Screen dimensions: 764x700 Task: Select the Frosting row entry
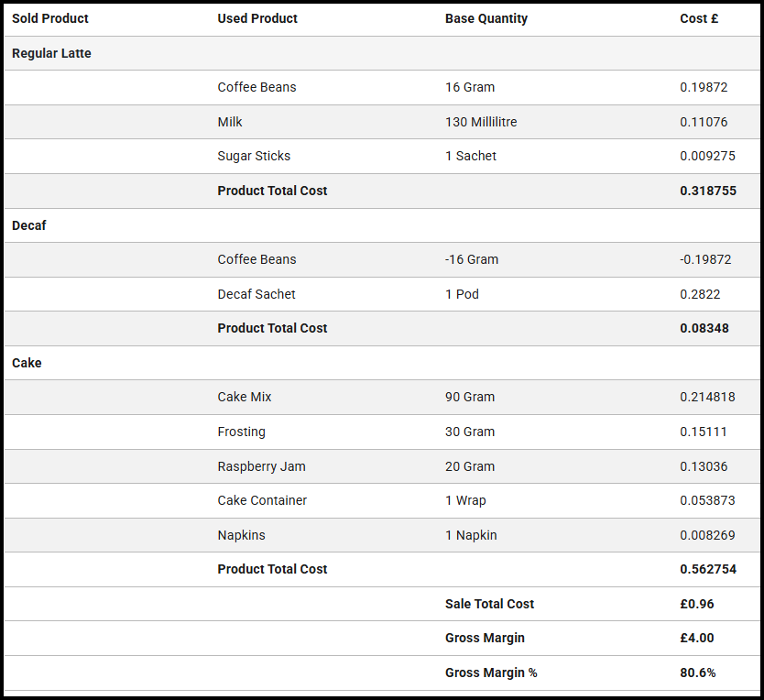(241, 432)
